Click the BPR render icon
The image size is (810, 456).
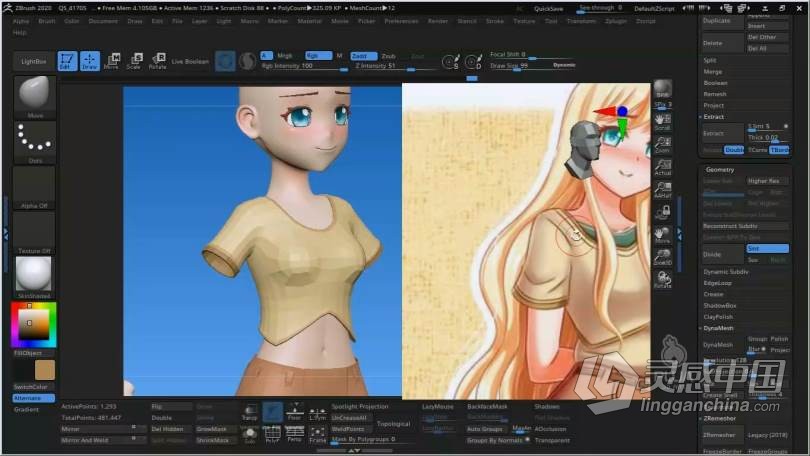(x=663, y=89)
